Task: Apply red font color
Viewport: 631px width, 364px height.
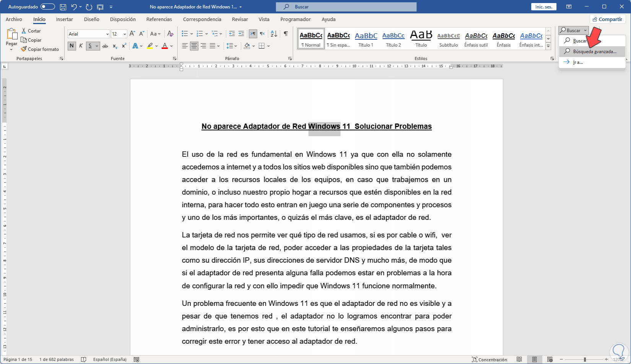Action: pos(165,46)
